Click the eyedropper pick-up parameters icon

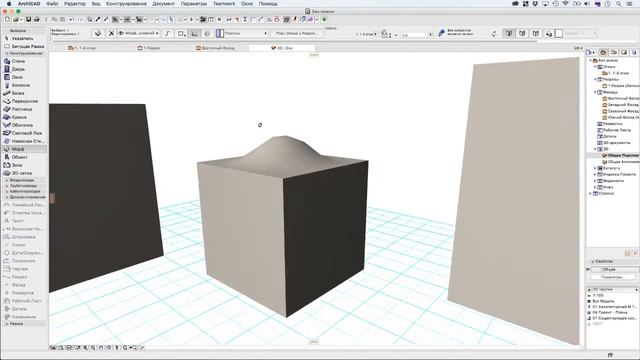(x=98, y=19)
